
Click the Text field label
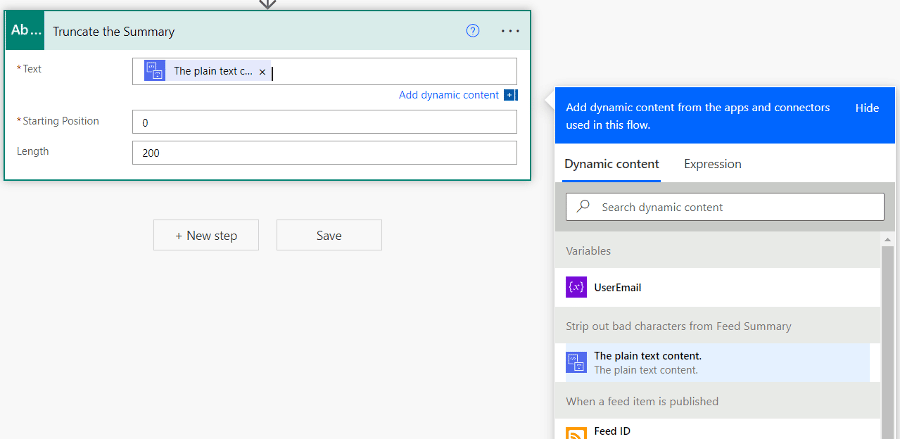pos(31,69)
